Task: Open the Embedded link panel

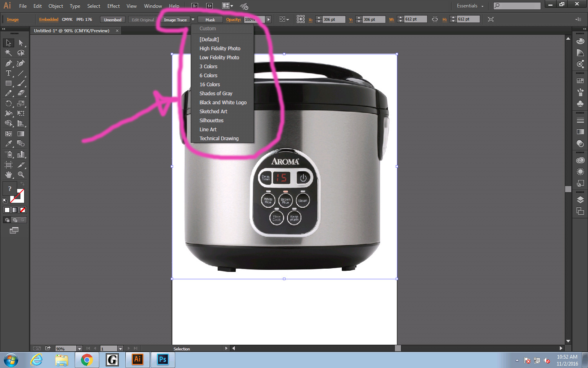Action: click(x=49, y=19)
